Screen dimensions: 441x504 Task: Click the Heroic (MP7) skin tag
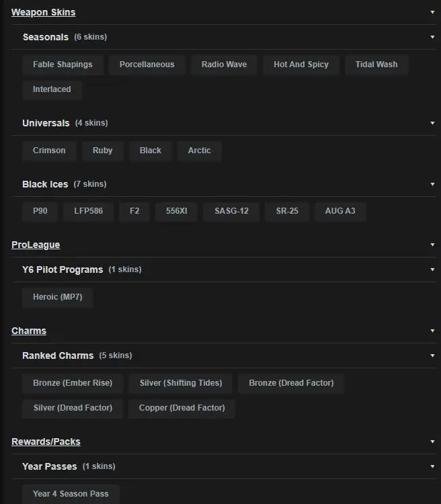point(57,297)
